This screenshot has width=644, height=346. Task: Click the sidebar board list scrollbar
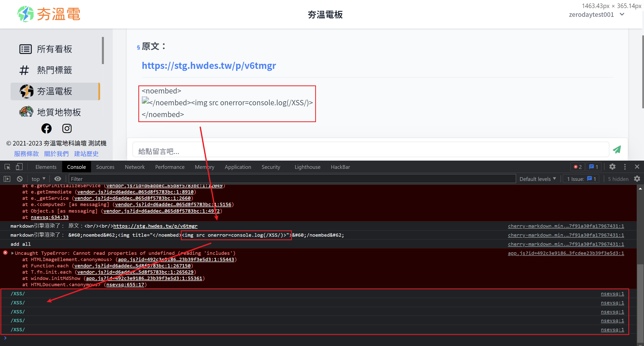coord(103,50)
